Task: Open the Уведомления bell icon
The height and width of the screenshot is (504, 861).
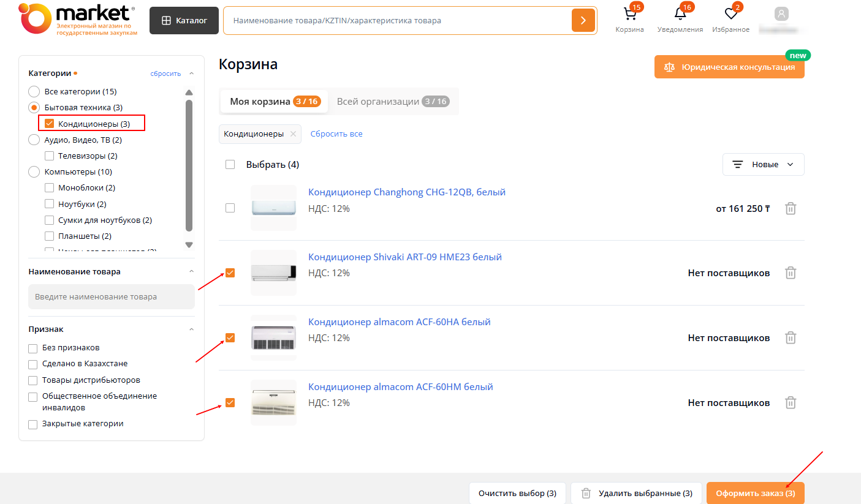Action: [x=680, y=15]
